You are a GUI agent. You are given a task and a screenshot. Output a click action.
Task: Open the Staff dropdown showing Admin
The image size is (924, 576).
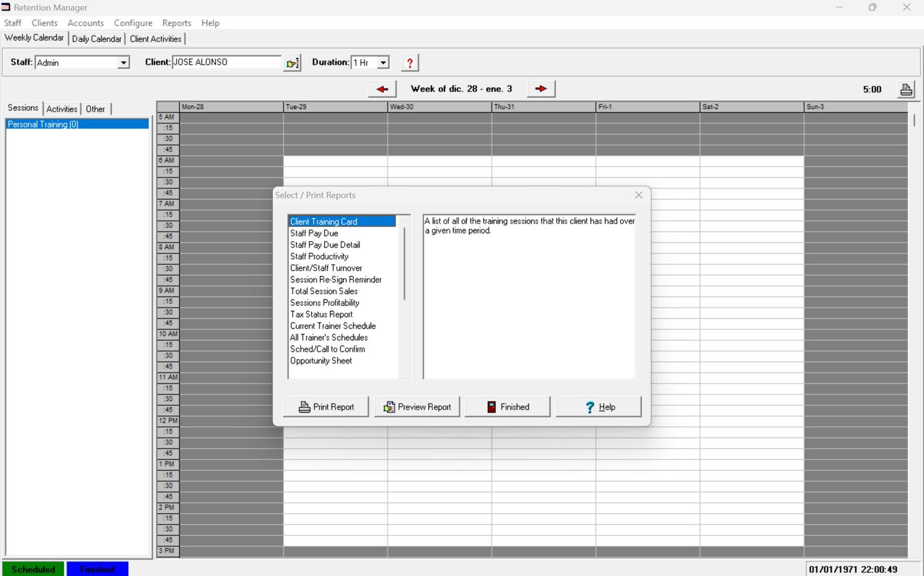[x=124, y=63]
